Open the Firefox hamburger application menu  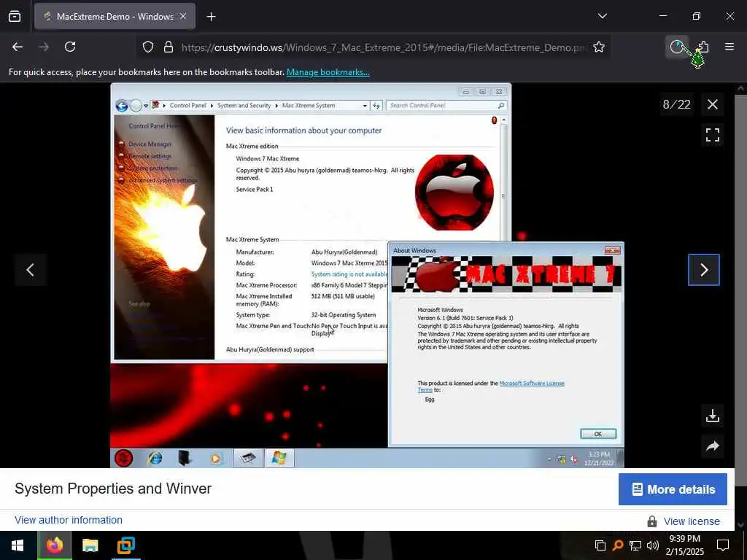click(729, 47)
